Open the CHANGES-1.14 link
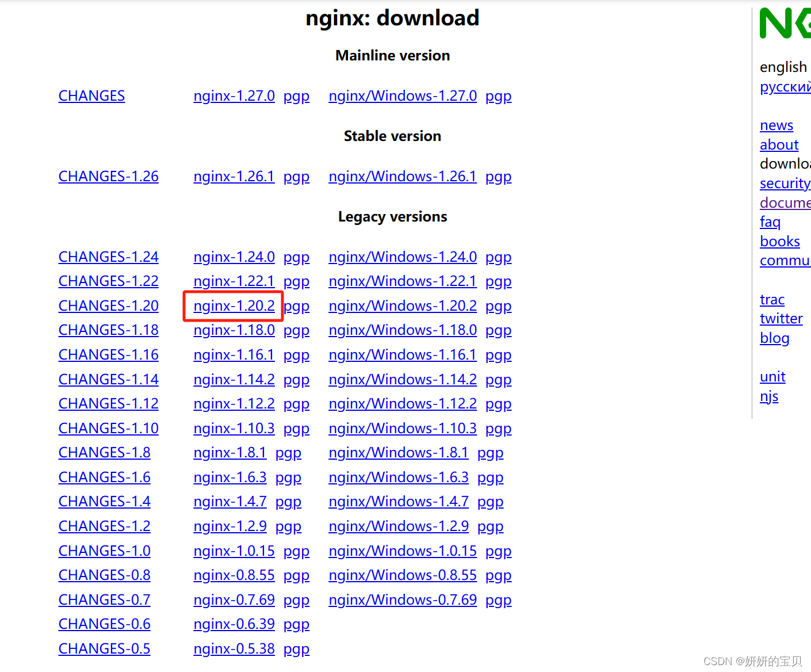 109,380
